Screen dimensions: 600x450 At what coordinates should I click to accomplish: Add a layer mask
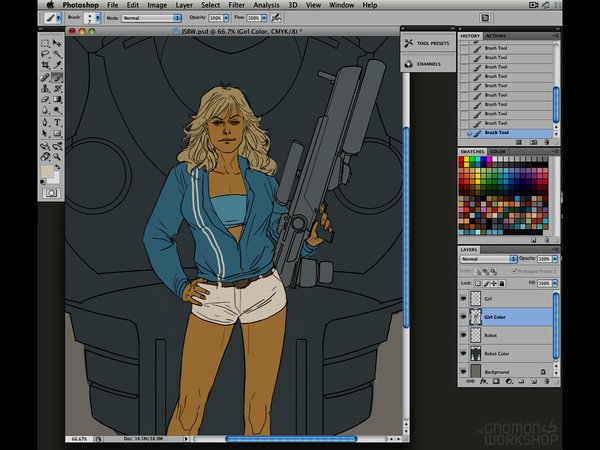coord(496,381)
